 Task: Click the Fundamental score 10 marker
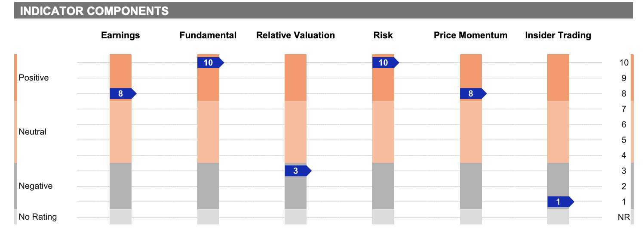click(x=211, y=62)
